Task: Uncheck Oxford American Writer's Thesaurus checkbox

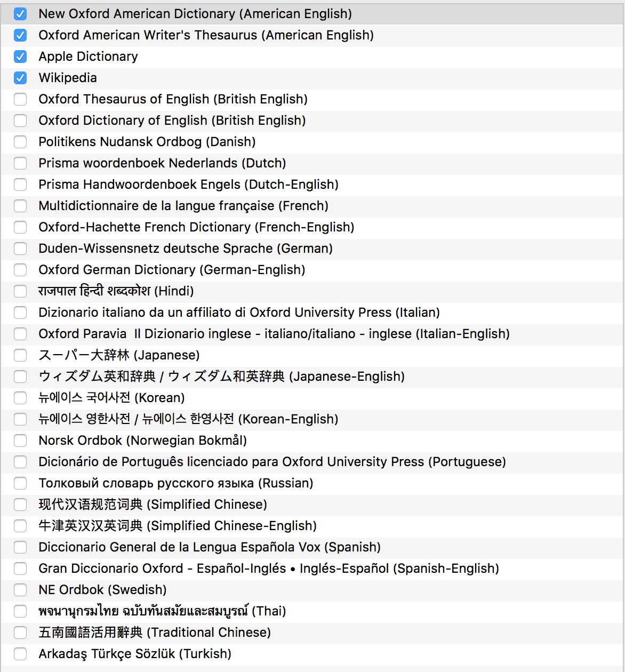Action: (20, 35)
